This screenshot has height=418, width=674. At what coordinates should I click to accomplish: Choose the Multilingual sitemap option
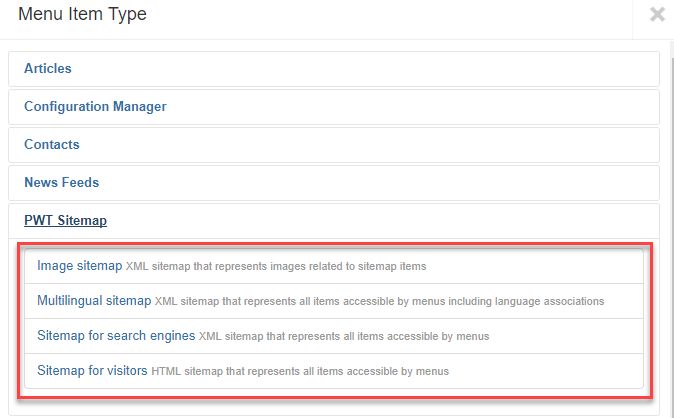tap(94, 301)
